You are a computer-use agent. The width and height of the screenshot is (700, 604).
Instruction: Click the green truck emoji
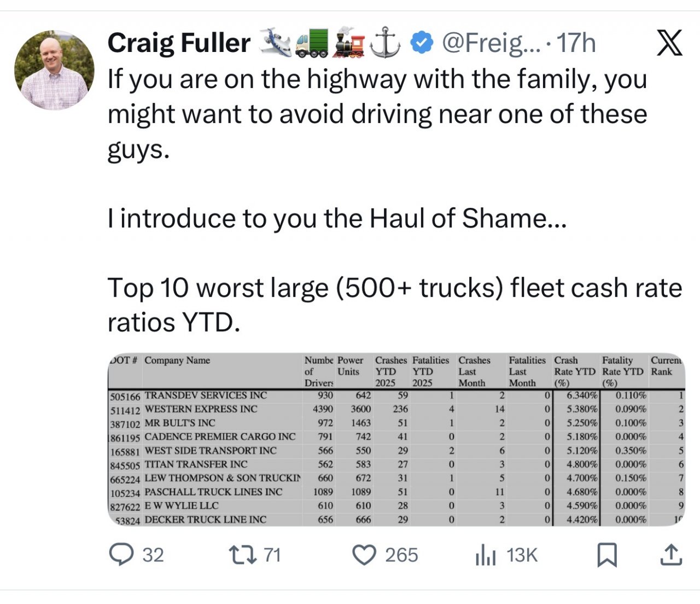click(x=312, y=43)
